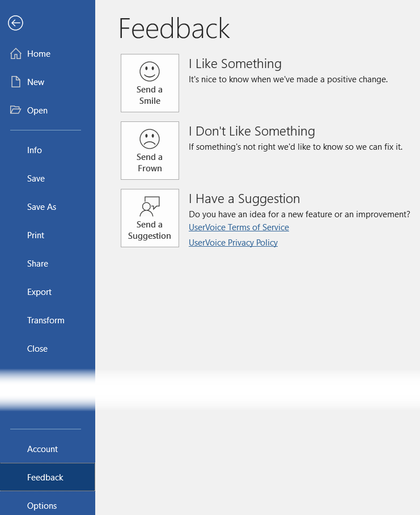Click the Open folder icon

(x=15, y=109)
